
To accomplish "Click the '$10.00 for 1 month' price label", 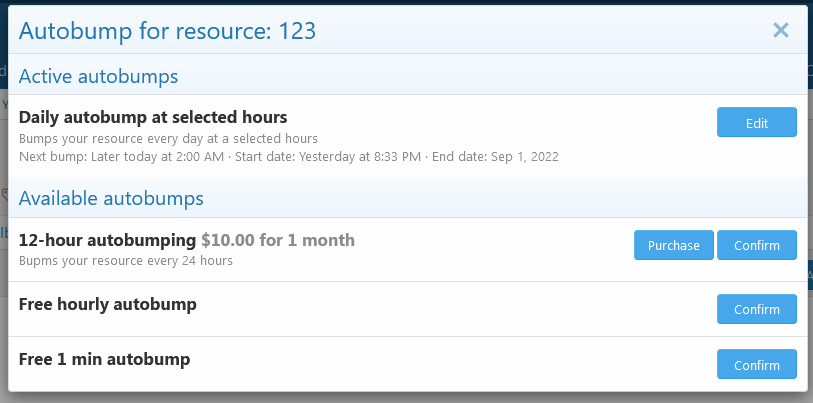I will point(278,240).
